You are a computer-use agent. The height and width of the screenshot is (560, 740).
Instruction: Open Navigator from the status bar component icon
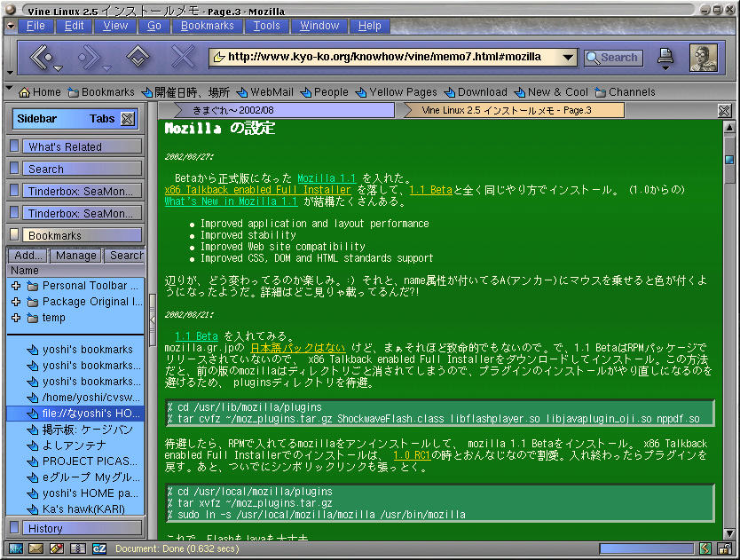16,548
